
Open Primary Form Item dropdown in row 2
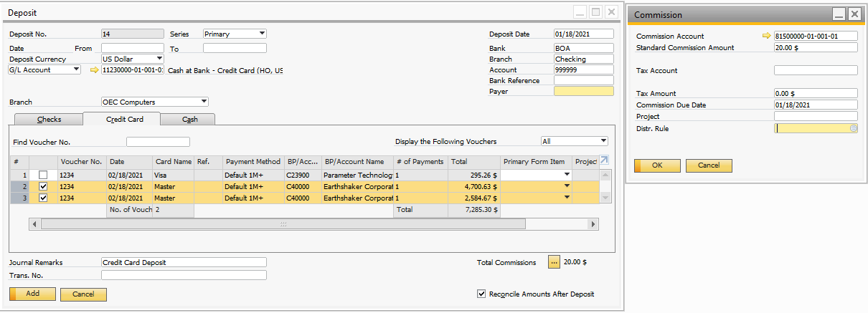pos(567,186)
